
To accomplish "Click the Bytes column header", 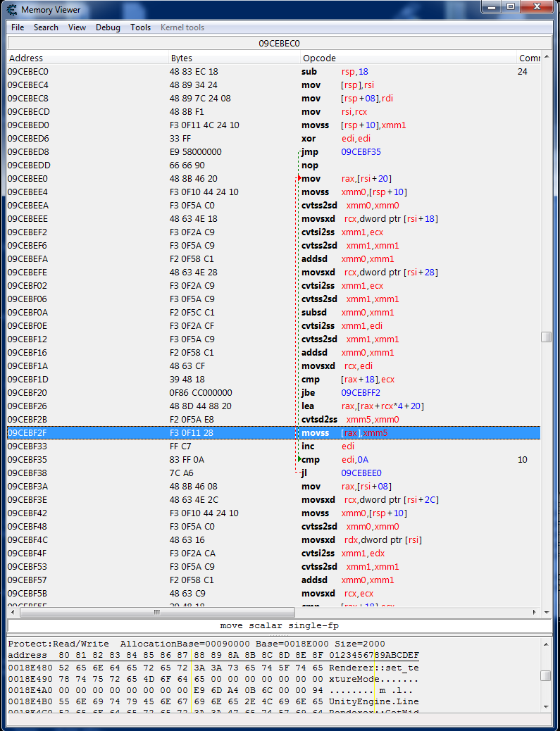I will point(181,58).
